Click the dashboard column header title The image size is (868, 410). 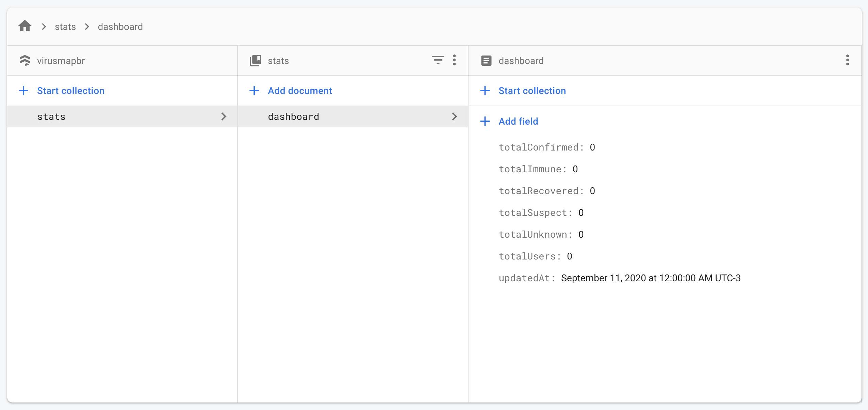(x=521, y=61)
